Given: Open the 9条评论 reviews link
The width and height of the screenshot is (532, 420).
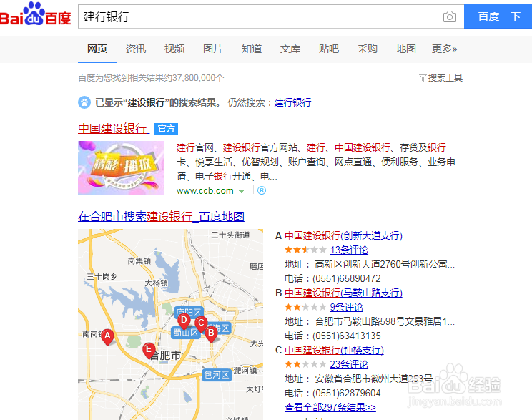Looking at the screenshot, I should [x=346, y=307].
